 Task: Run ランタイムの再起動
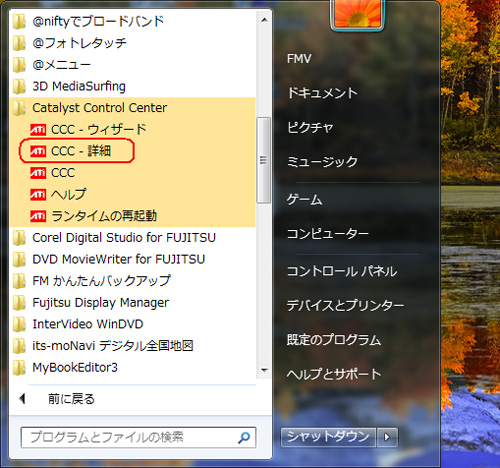(133, 216)
